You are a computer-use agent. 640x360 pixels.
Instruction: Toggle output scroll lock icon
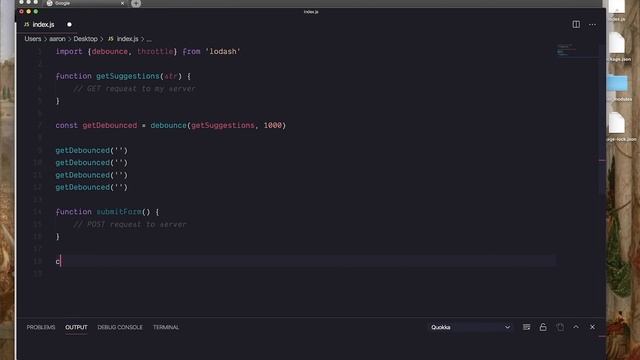(x=543, y=327)
